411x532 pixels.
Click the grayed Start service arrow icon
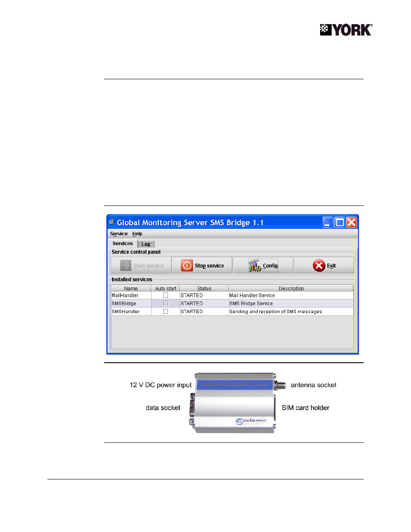click(x=126, y=265)
